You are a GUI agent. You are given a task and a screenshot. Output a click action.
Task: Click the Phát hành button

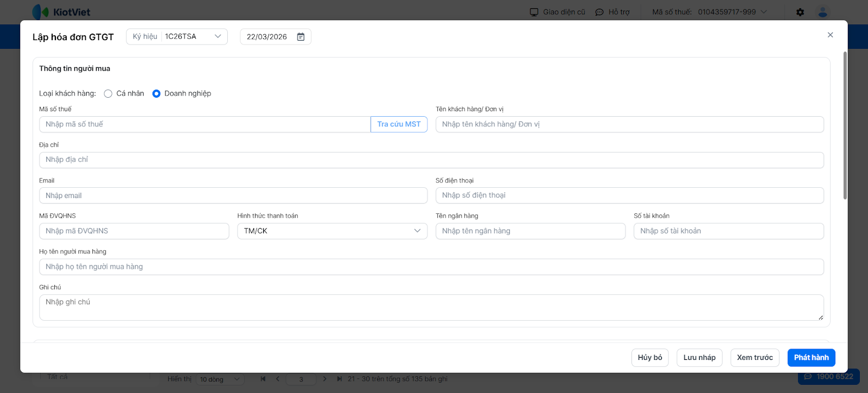pos(811,358)
